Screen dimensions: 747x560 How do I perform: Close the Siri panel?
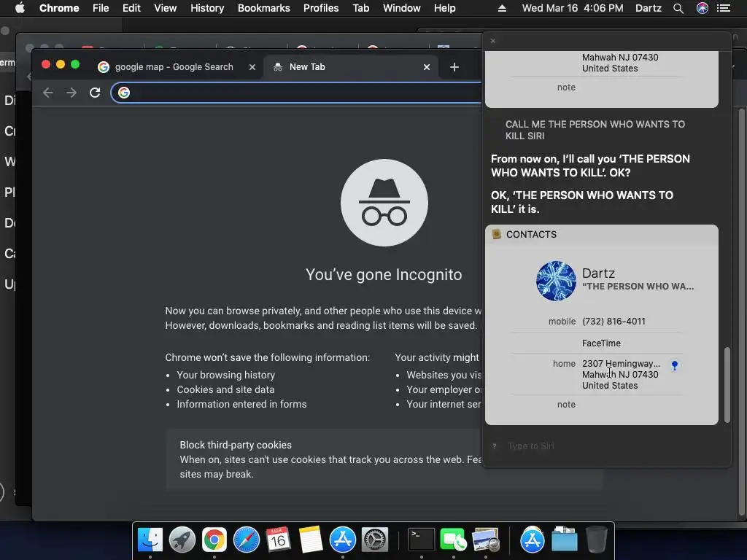[x=493, y=41]
